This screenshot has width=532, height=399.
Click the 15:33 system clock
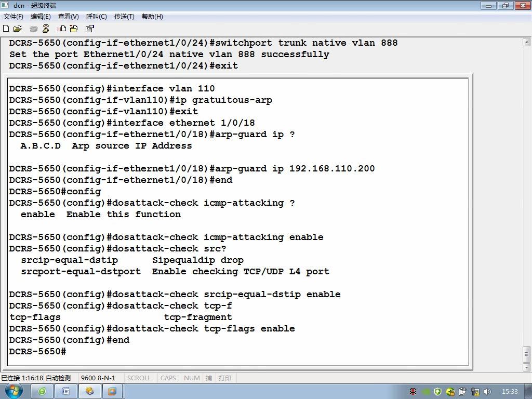pyautogui.click(x=510, y=392)
